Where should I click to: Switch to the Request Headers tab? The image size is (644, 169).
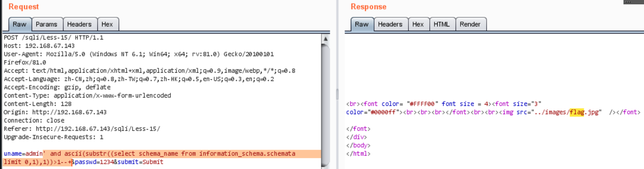(79, 24)
